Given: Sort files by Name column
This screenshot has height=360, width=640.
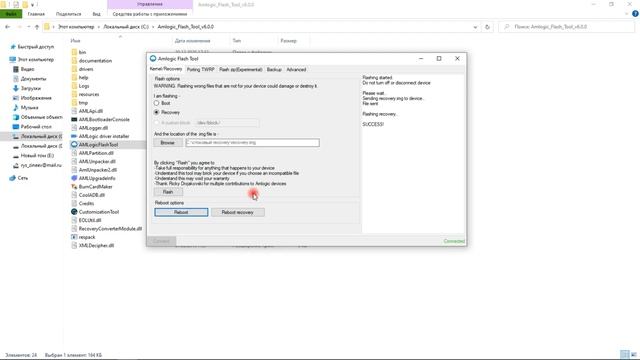Looking at the screenshot, I should (x=76, y=41).
